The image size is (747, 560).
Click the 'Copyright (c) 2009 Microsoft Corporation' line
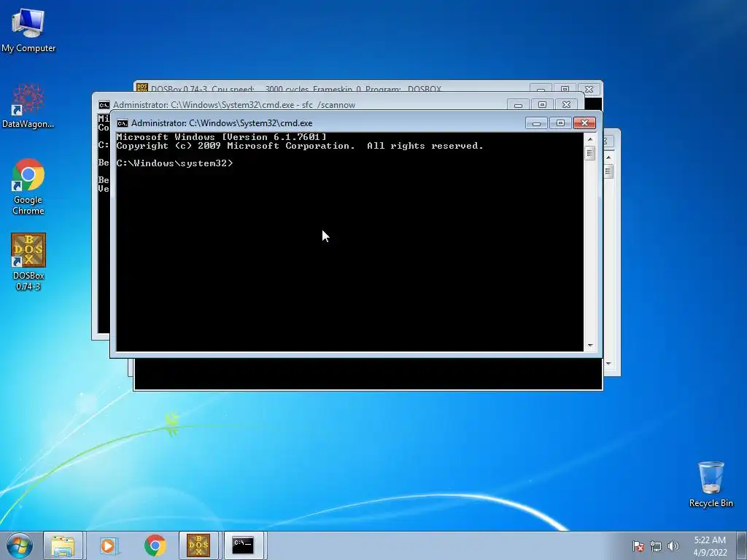pos(300,146)
